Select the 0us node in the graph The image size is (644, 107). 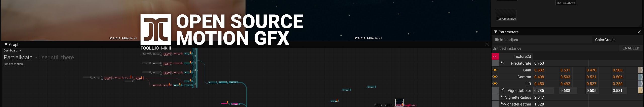tap(233, 83)
